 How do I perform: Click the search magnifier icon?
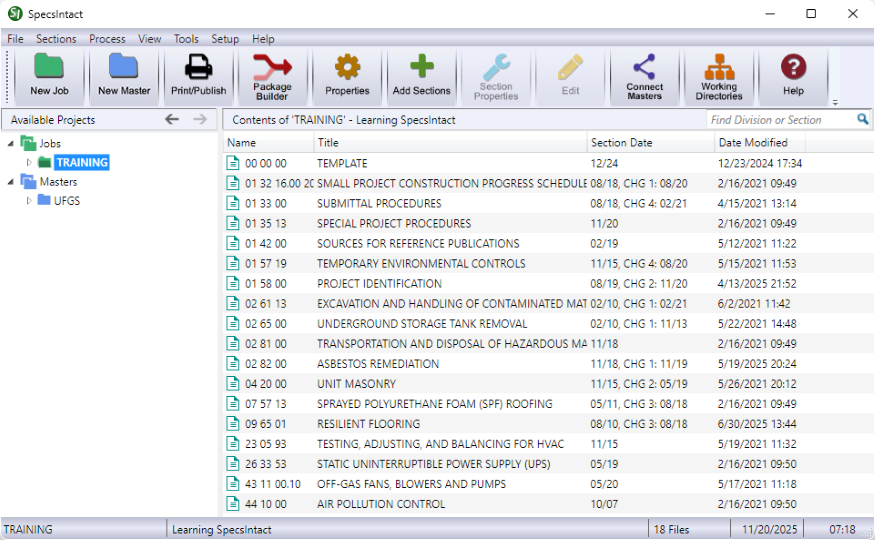pos(863,119)
